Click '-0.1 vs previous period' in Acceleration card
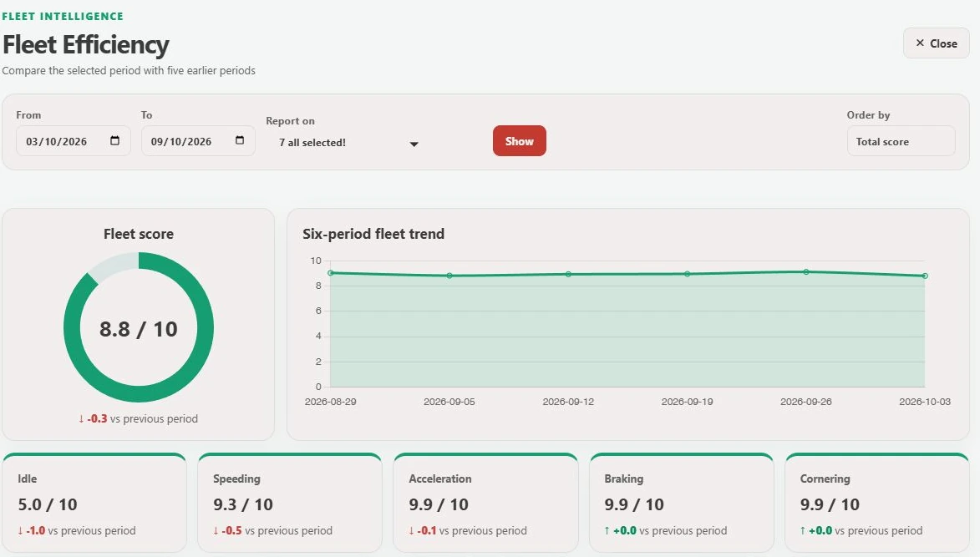The height and width of the screenshot is (557, 980). pyautogui.click(x=468, y=531)
